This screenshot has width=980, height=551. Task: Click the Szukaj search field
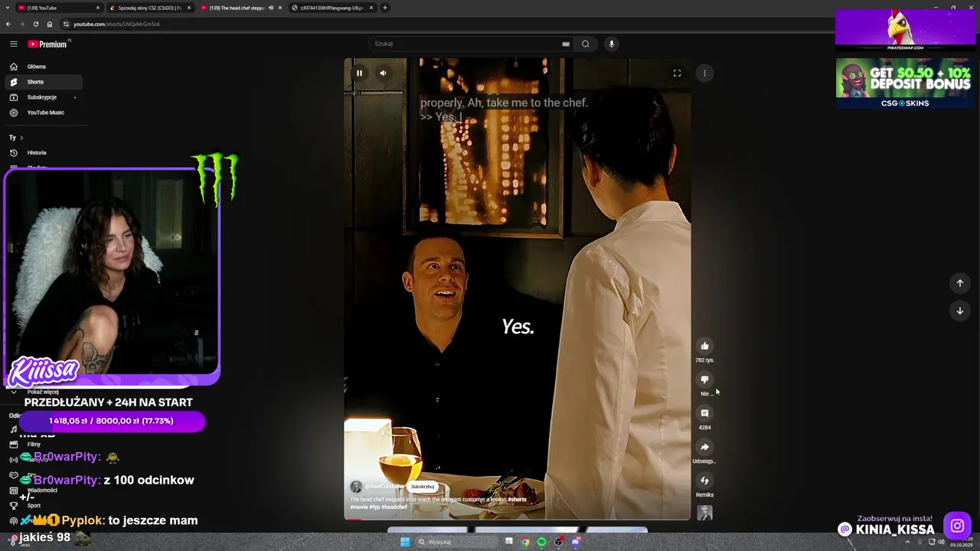(x=467, y=44)
